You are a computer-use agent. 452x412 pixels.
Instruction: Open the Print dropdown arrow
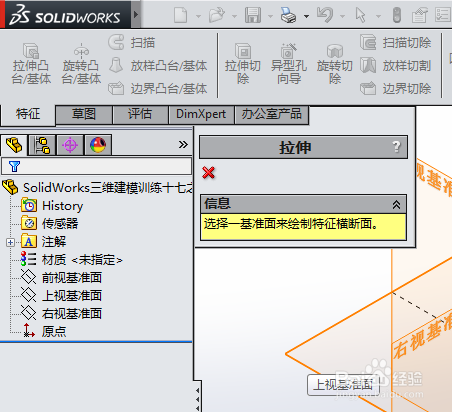[306, 16]
